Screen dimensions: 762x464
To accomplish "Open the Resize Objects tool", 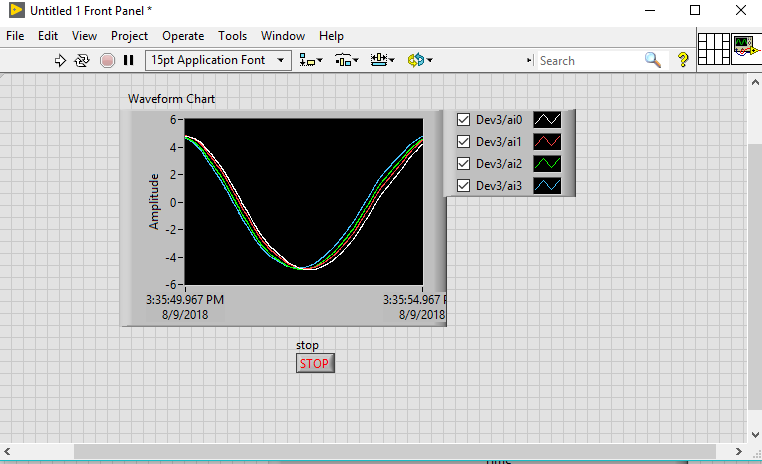I will click(x=382, y=60).
